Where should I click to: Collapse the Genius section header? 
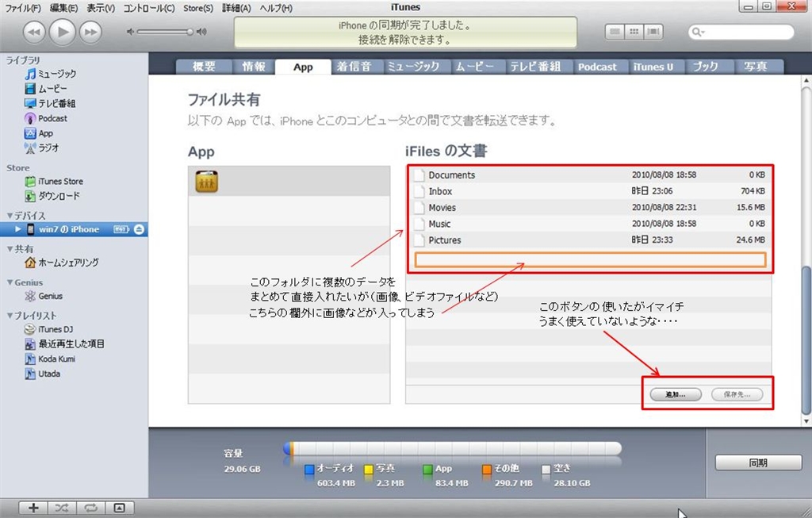pyautogui.click(x=10, y=282)
